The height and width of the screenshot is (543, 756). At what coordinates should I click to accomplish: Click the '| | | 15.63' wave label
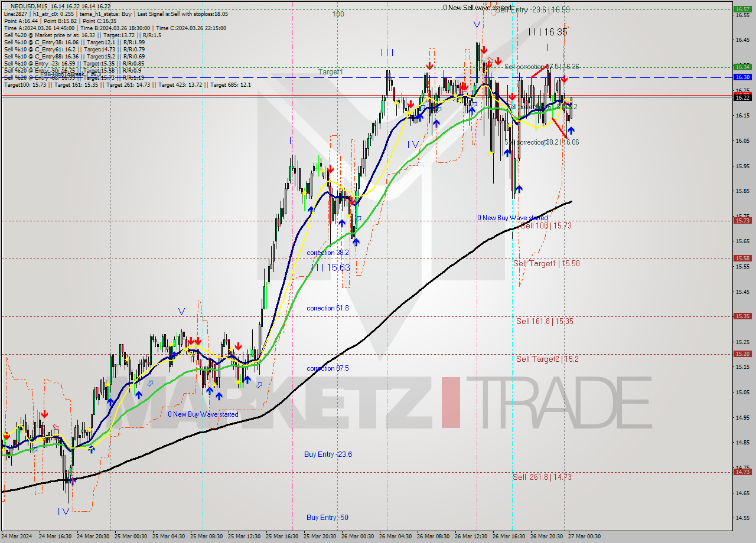pyautogui.click(x=331, y=267)
